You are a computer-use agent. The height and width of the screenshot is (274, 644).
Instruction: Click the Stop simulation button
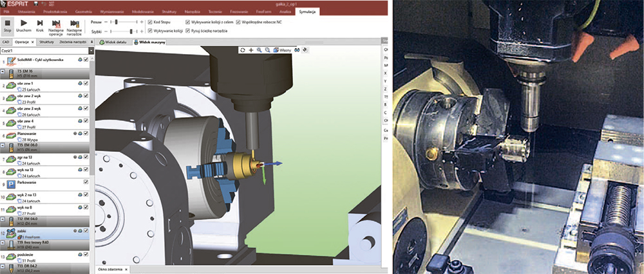click(7, 26)
